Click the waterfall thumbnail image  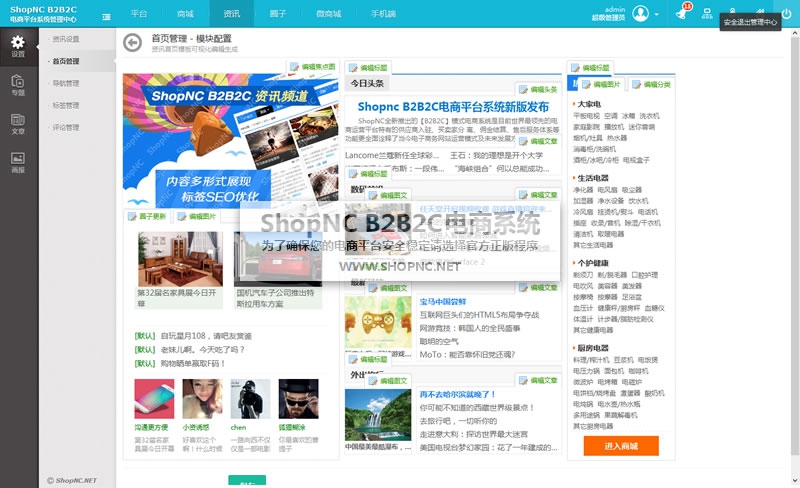(x=378, y=414)
